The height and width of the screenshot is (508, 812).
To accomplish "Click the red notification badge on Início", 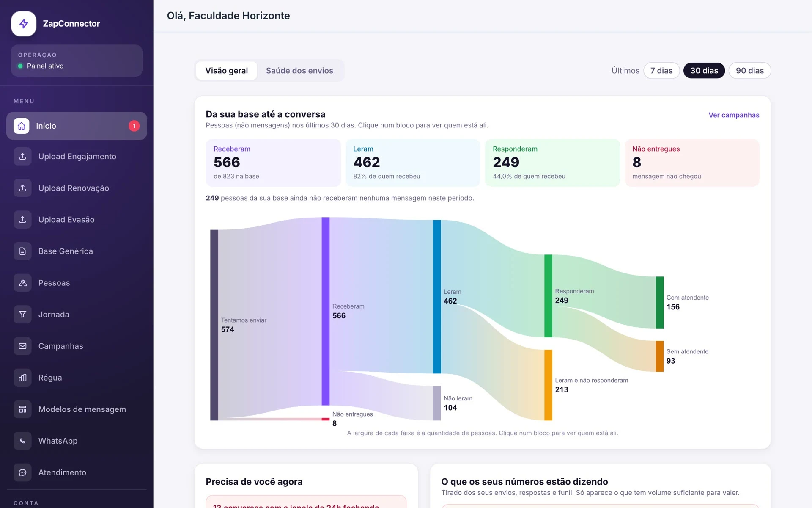I will tap(134, 126).
